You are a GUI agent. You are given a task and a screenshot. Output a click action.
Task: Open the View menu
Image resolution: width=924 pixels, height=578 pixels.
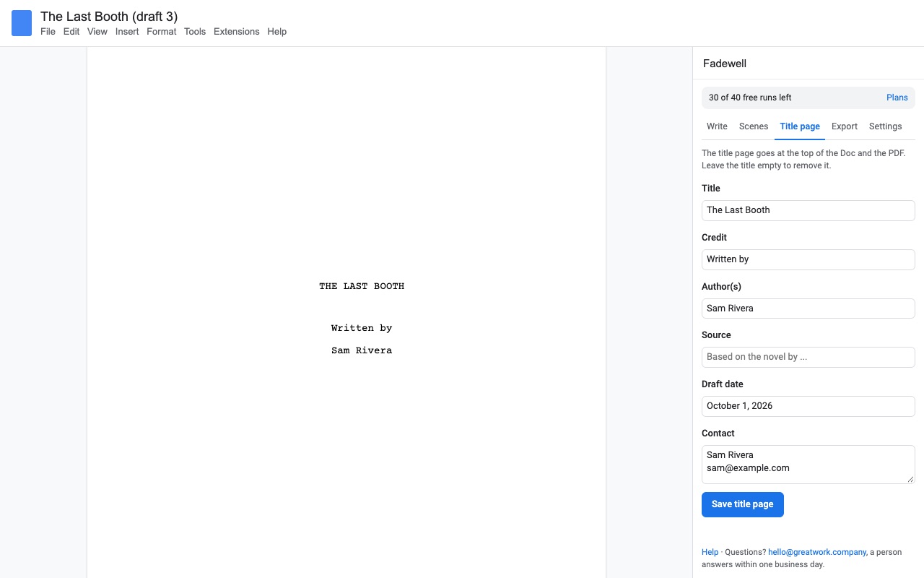(97, 32)
